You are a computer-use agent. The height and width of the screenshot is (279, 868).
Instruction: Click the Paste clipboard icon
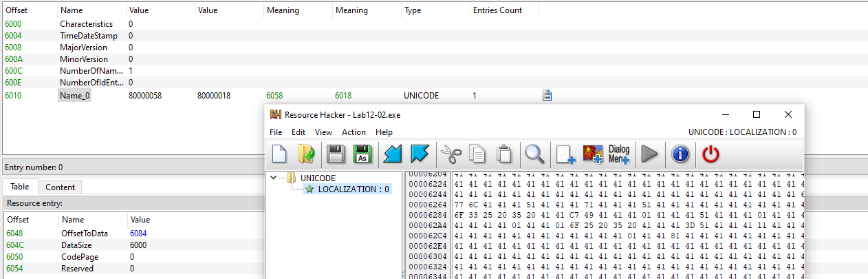tap(503, 154)
